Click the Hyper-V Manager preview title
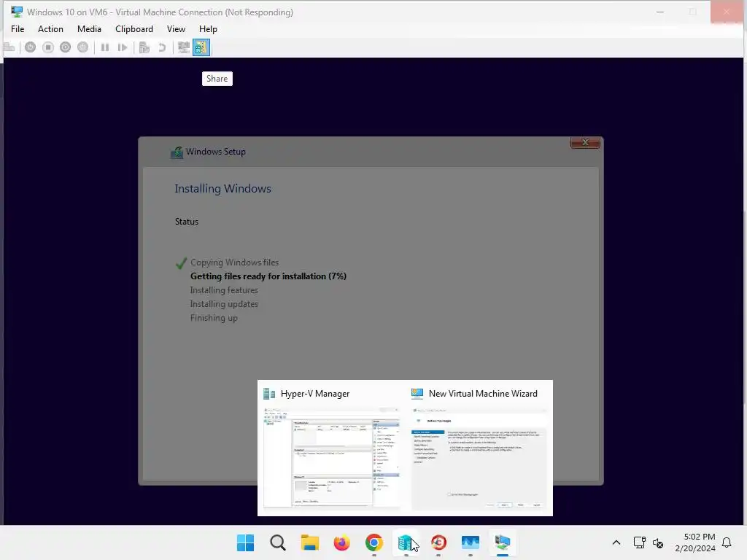 [315, 394]
